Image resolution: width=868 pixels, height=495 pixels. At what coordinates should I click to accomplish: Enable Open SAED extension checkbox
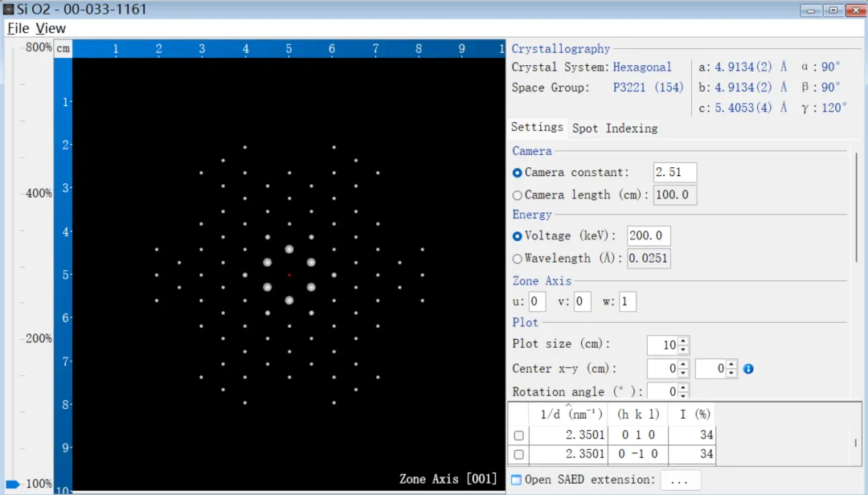click(x=516, y=480)
